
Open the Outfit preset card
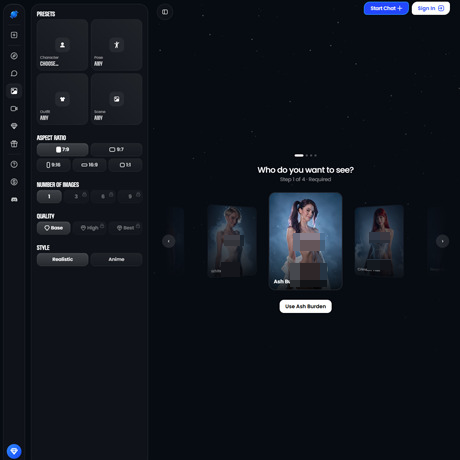62,99
